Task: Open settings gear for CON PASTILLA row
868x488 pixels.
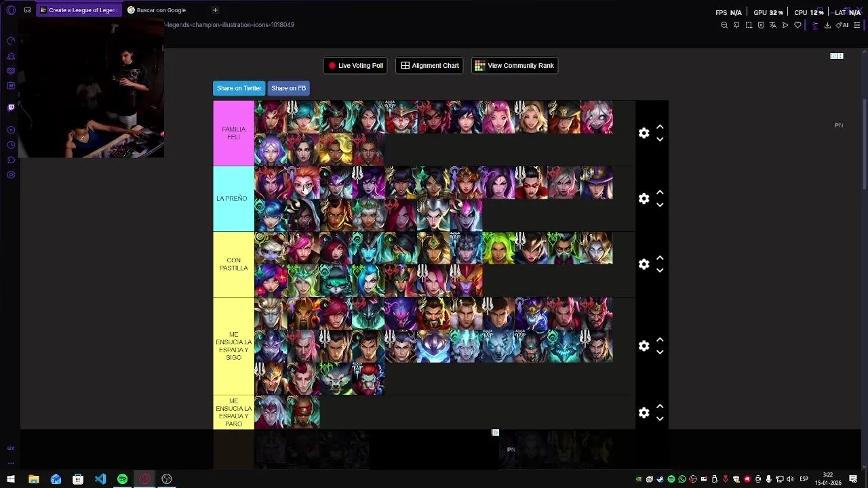Action: [644, 264]
